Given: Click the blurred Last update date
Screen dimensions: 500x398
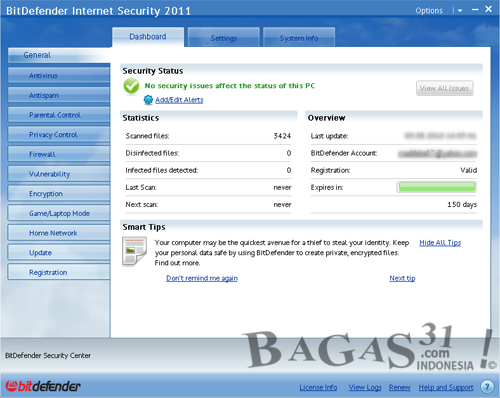Looking at the screenshot, I should 440,136.
